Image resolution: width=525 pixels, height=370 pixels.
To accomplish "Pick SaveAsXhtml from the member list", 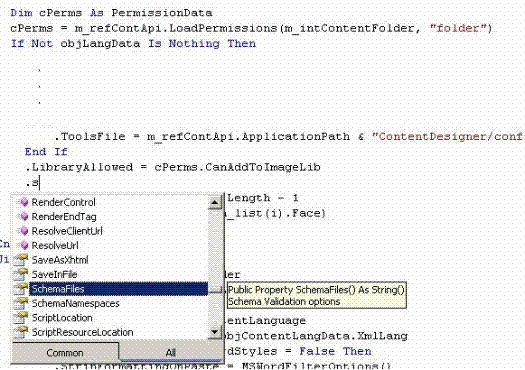I will click(60, 260).
